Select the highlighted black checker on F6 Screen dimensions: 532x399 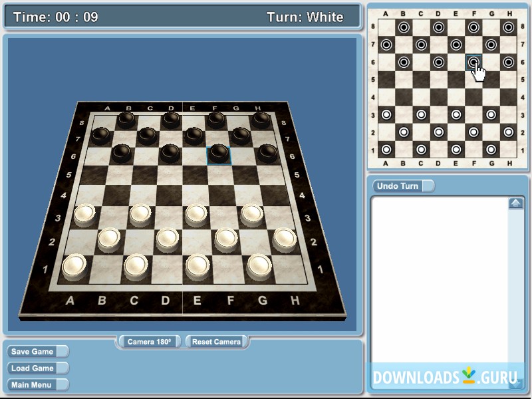click(x=219, y=153)
